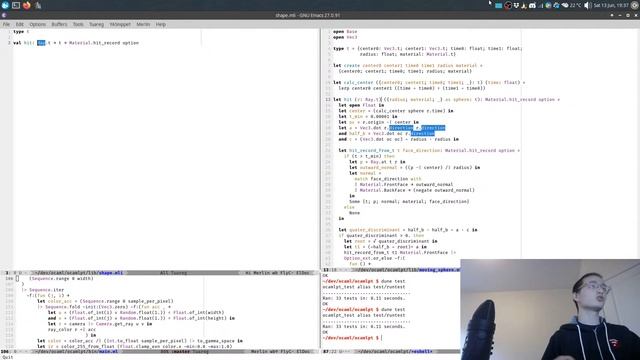Click the network signal tray icon
Image resolution: width=640 pixels, height=360 pixels.
pos(541,6)
